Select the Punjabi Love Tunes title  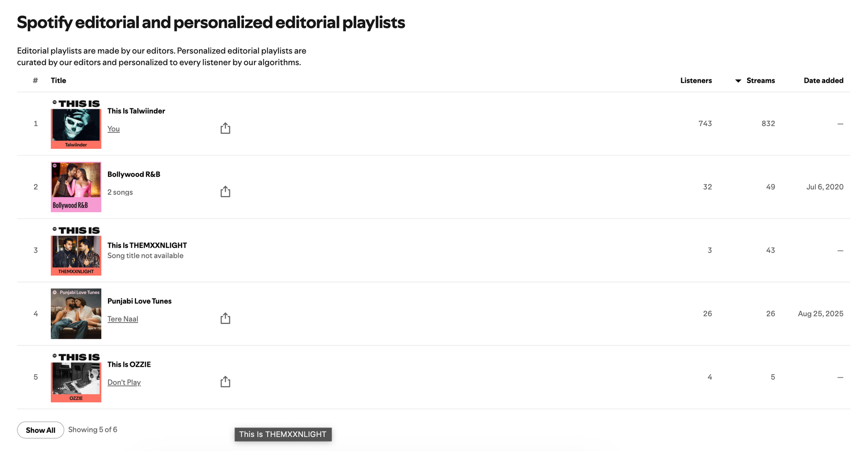point(139,301)
